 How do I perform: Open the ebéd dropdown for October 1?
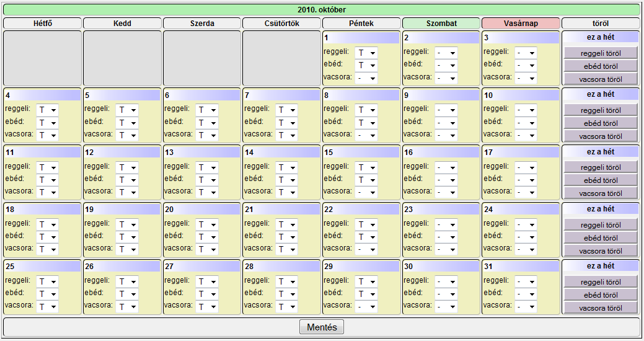pos(366,65)
